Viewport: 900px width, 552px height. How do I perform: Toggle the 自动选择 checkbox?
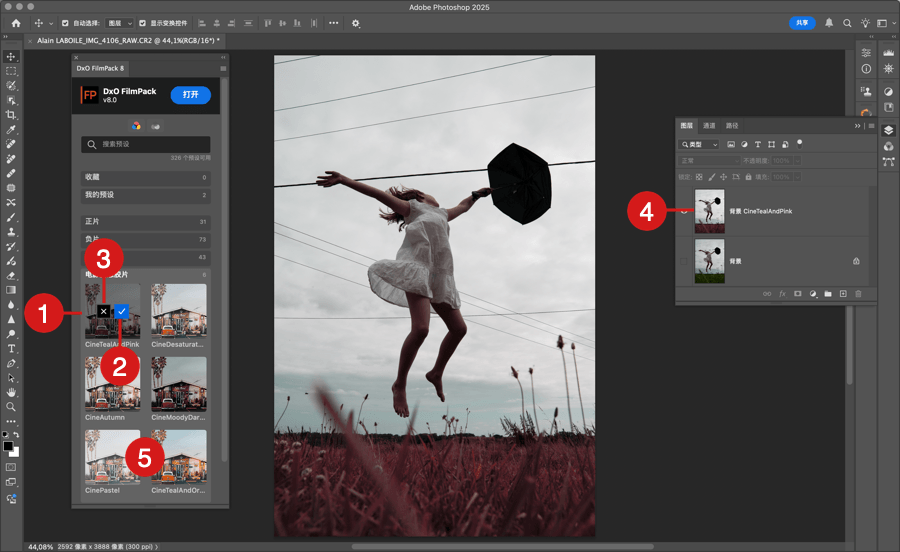pos(65,22)
